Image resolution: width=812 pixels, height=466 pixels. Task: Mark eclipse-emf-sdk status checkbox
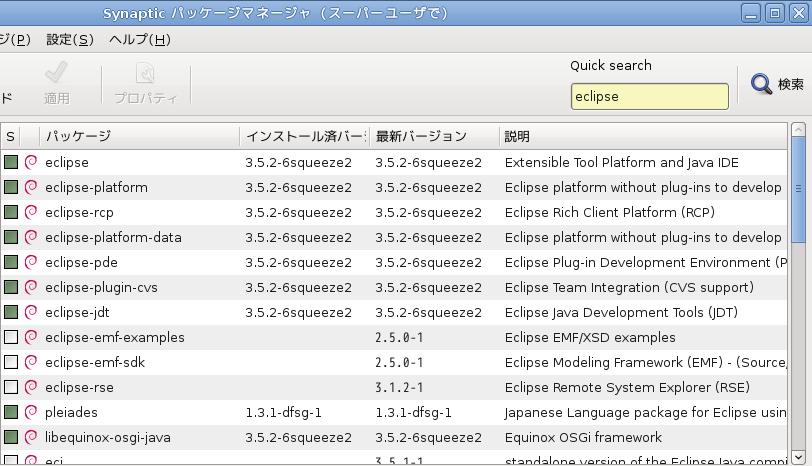(x=11, y=362)
